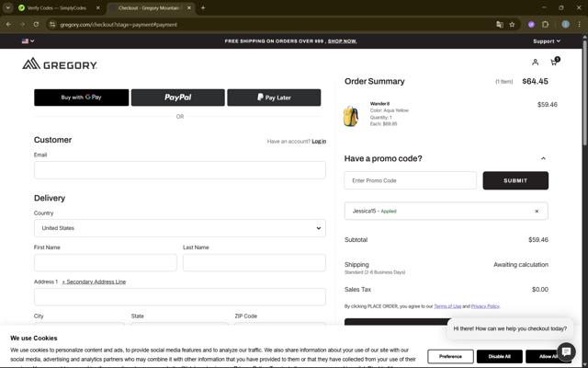Focus the Last Name field

tap(254, 262)
